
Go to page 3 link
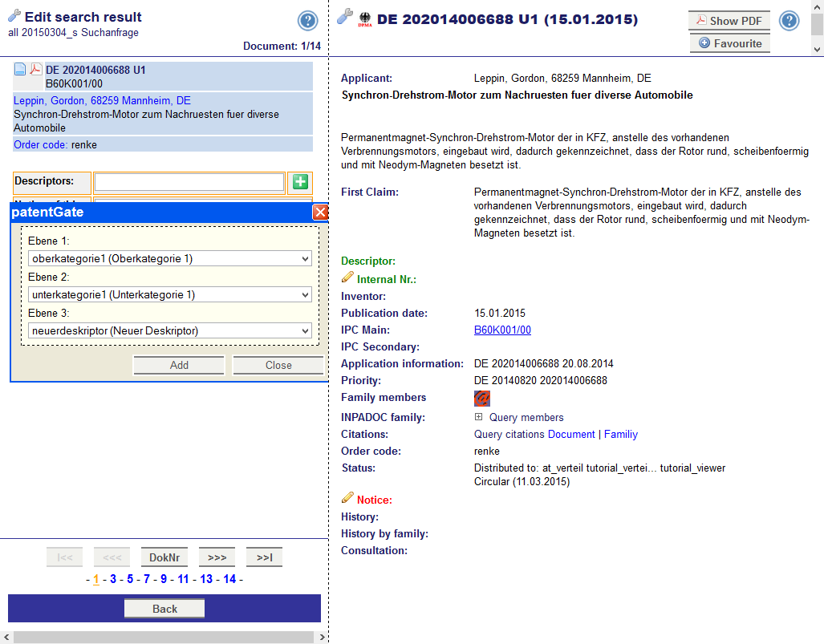coord(113,579)
